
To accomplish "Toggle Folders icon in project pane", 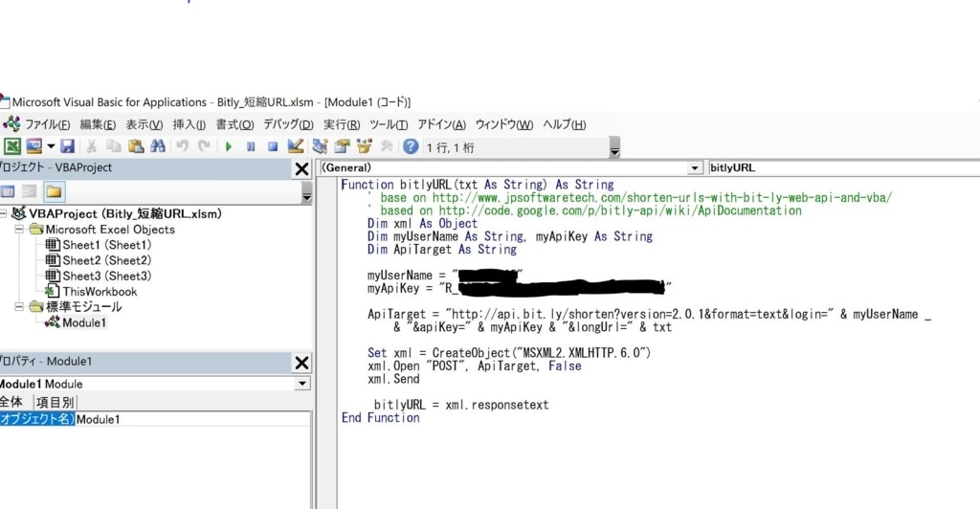I will click(54, 191).
